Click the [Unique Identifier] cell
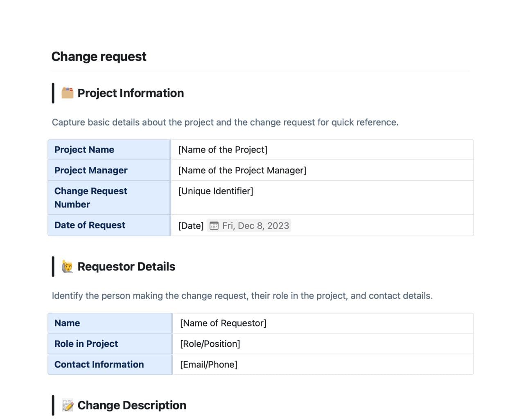The height and width of the screenshot is (420, 524). 216,191
